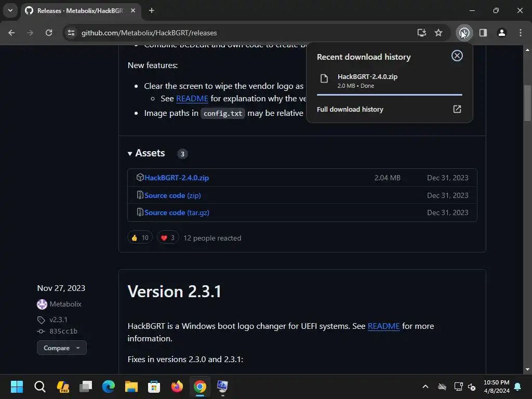
Task: Click scrollbar down arrow
Action: pyautogui.click(x=527, y=369)
